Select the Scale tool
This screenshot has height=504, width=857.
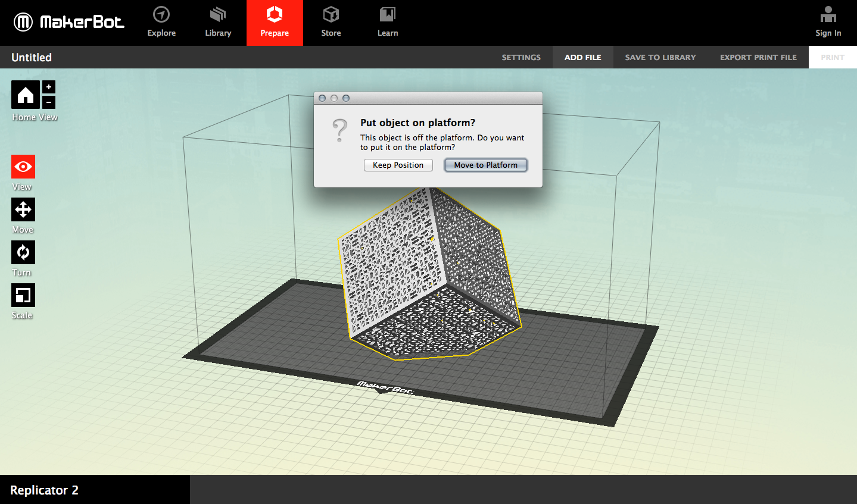tap(23, 295)
